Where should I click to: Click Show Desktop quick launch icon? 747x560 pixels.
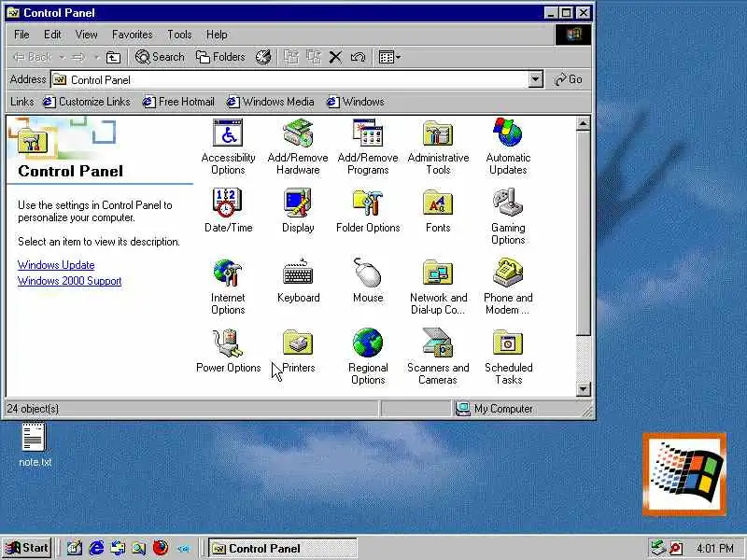click(x=75, y=548)
